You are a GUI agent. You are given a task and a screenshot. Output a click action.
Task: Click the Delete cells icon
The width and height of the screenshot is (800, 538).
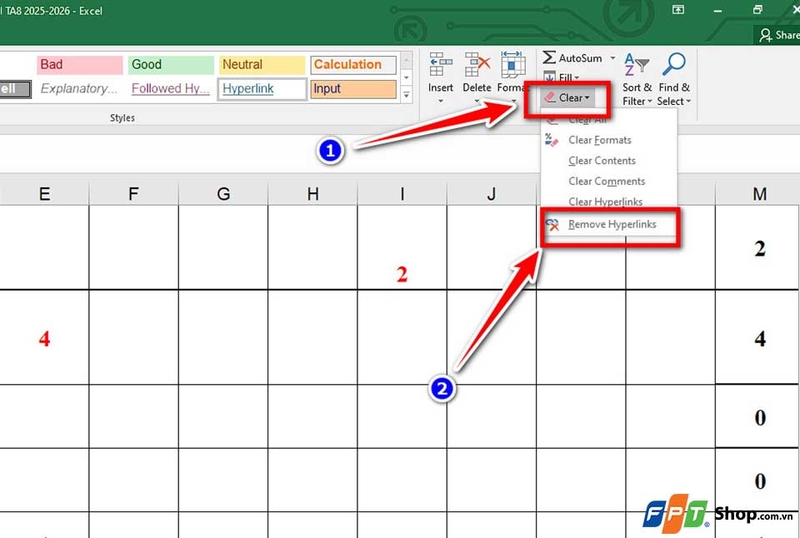pyautogui.click(x=477, y=65)
